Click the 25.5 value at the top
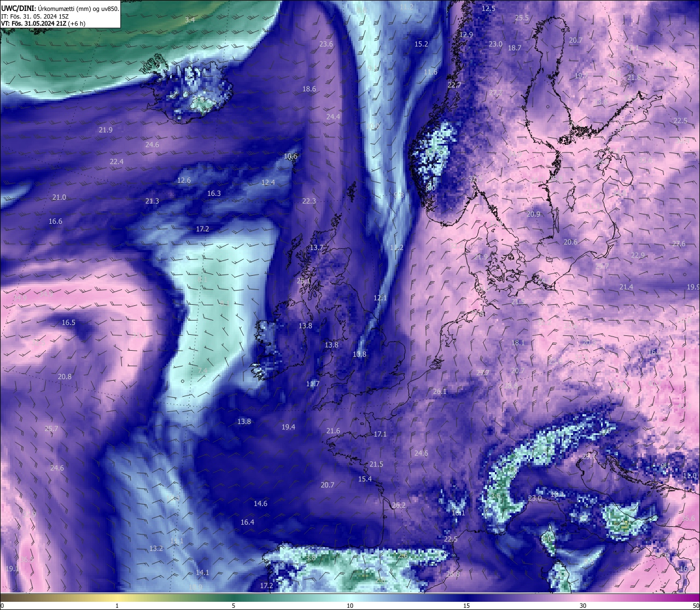The width and height of the screenshot is (700, 610). 522,18
